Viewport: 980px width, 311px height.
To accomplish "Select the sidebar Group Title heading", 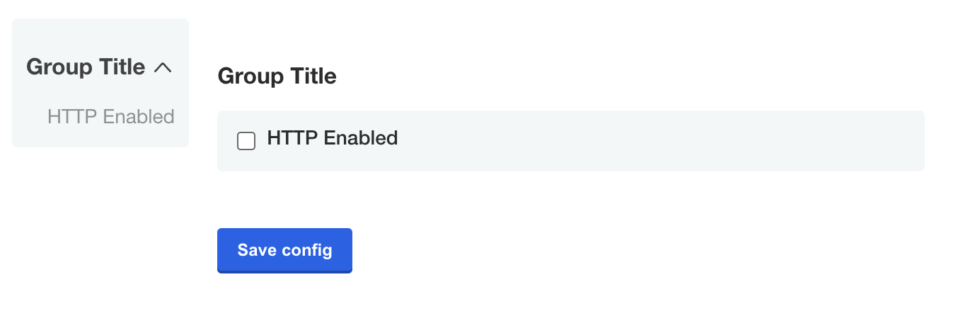I will tap(86, 67).
